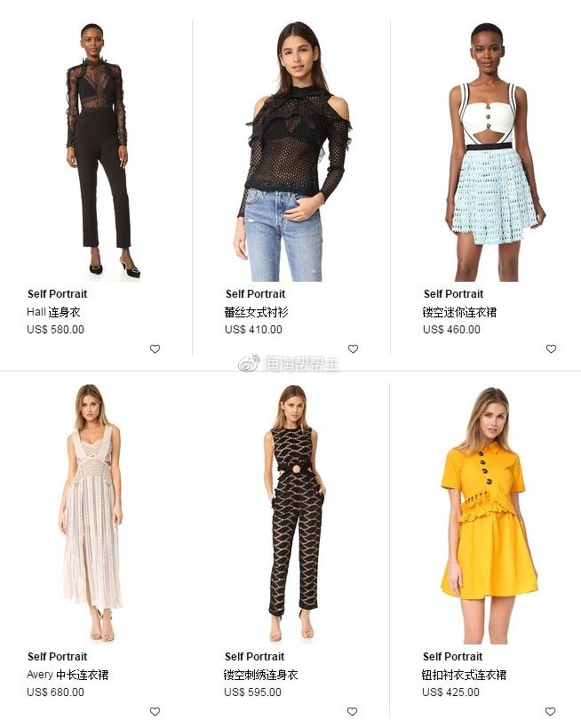581x728 pixels.
Task: Click the US$ 680.00 price
Action: pyautogui.click(x=55, y=692)
